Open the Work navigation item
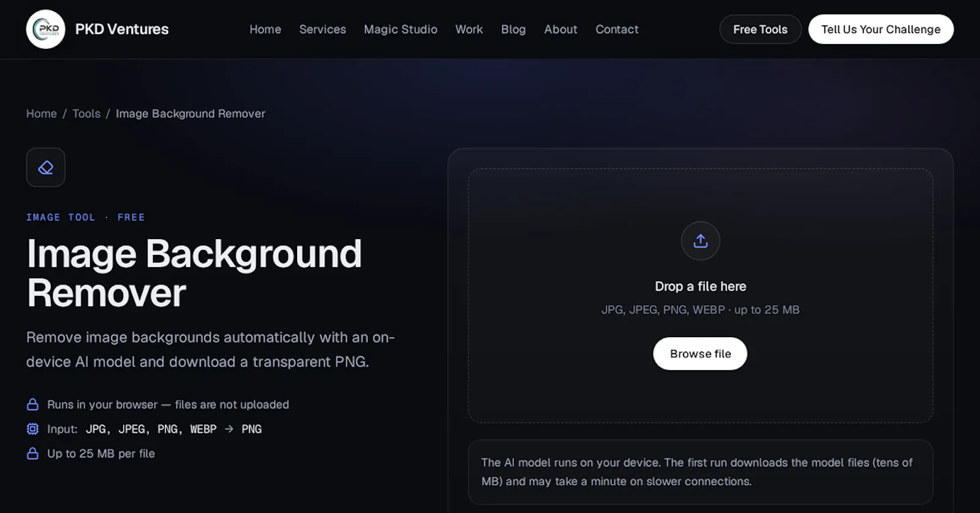This screenshot has width=980, height=513. [469, 29]
